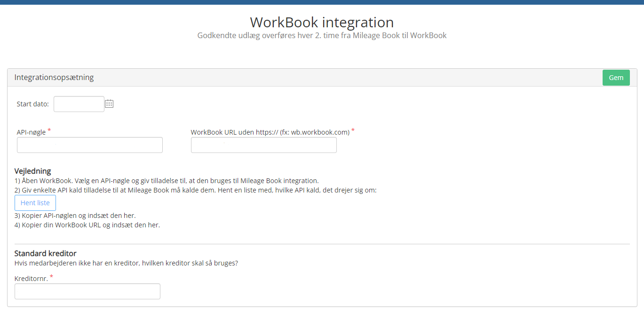Click instruction '3) Kopier API-nøglen'

tap(75, 216)
